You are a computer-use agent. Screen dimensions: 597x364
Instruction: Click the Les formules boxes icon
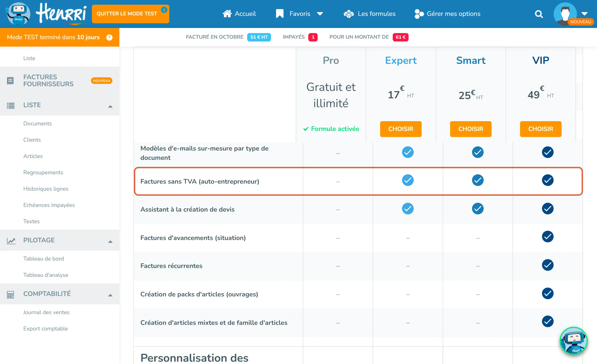point(349,14)
